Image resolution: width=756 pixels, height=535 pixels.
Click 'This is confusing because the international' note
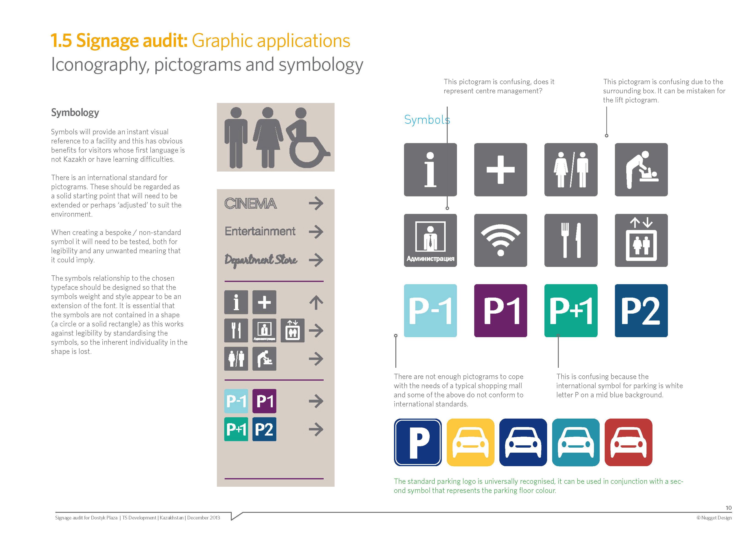[x=619, y=386]
